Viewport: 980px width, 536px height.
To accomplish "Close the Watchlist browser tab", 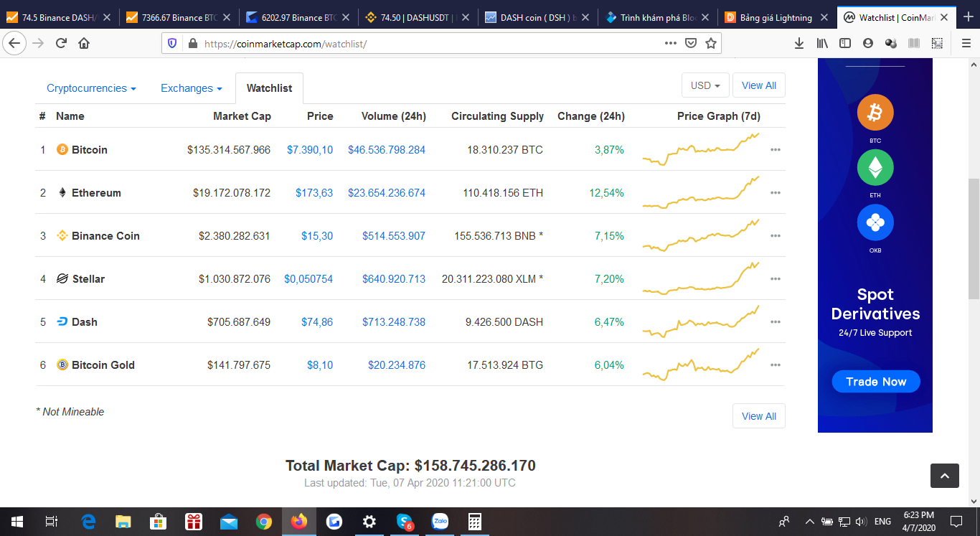I will (x=943, y=17).
